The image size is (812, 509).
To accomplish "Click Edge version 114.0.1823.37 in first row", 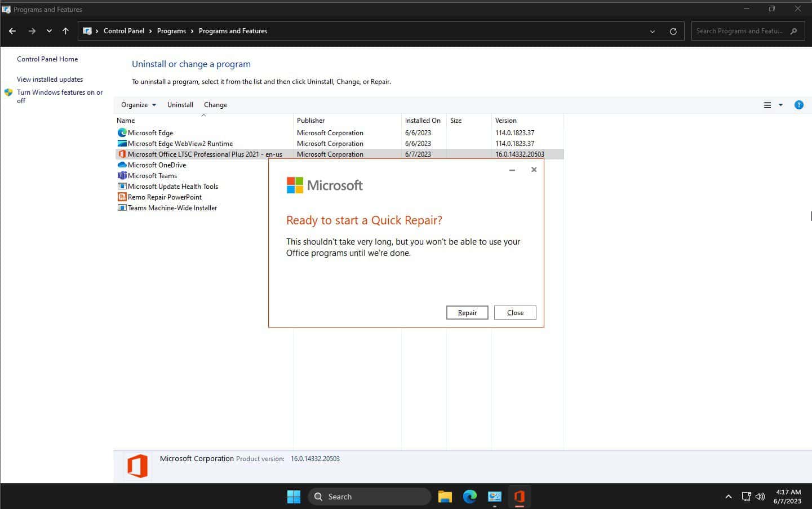I will pyautogui.click(x=515, y=133).
